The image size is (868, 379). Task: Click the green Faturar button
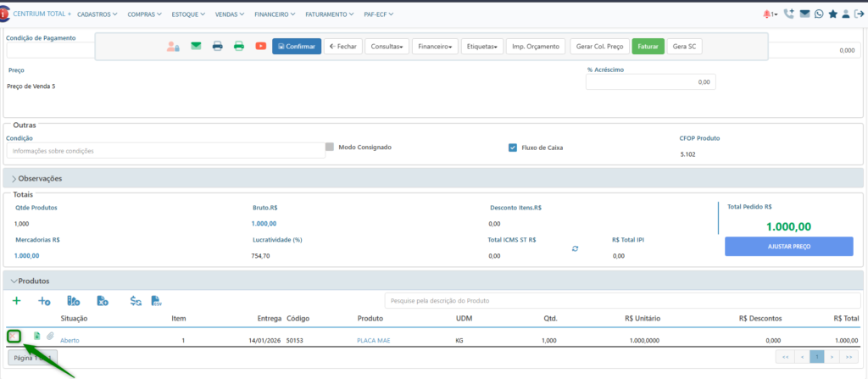click(648, 46)
